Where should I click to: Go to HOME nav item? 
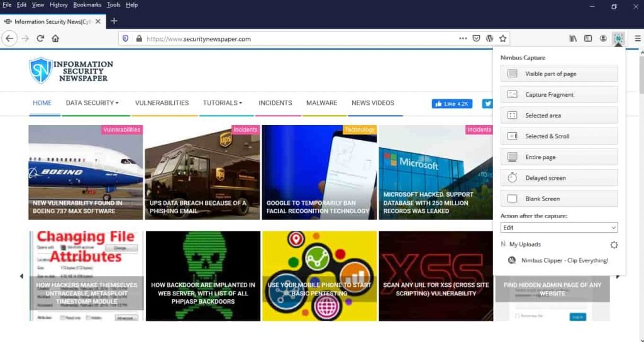(x=42, y=103)
